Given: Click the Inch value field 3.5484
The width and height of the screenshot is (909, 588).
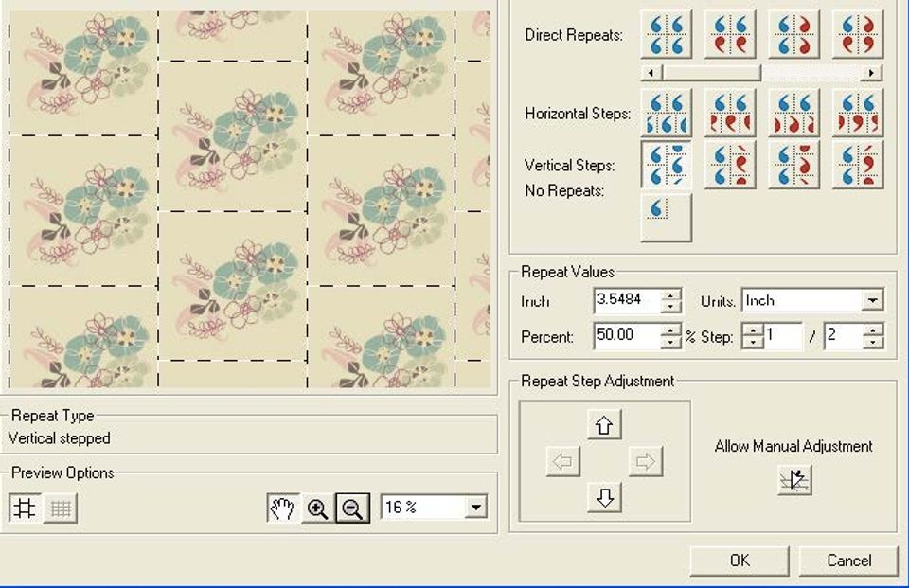Looking at the screenshot, I should [x=627, y=300].
